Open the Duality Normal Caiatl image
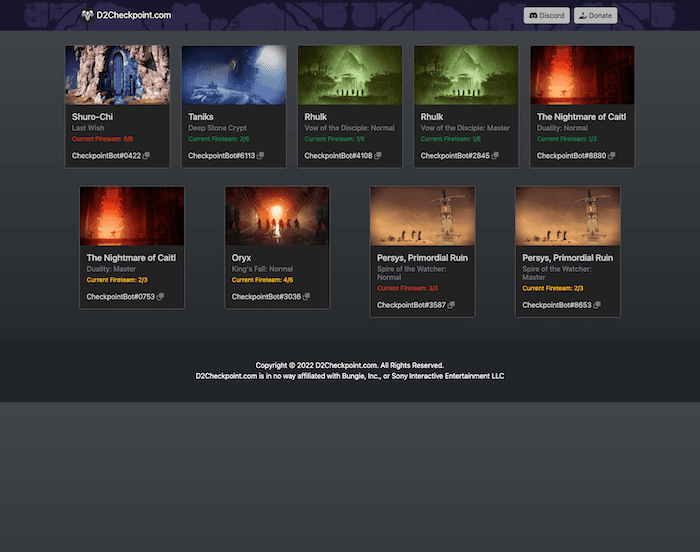 (x=582, y=75)
